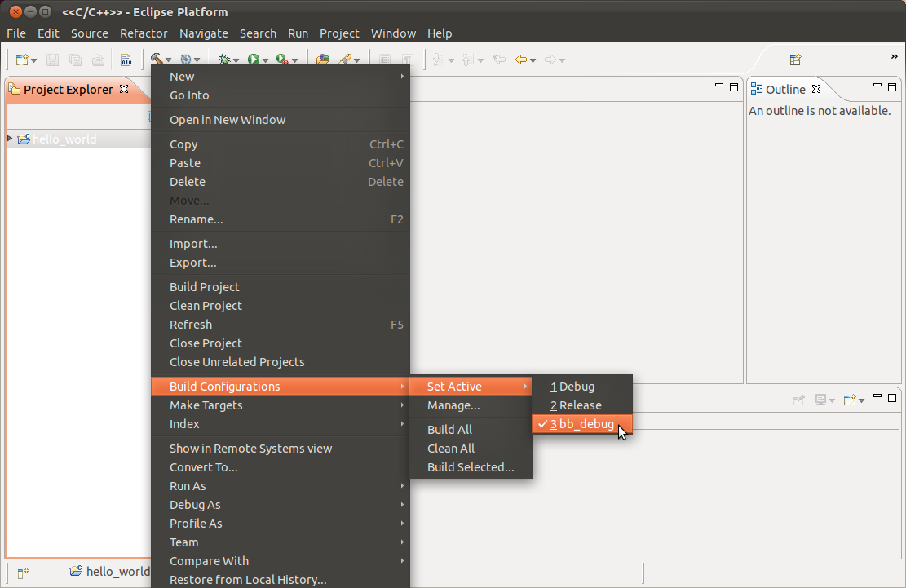The image size is (906, 588).
Task: Open the Refactor menu
Action: coord(144,33)
